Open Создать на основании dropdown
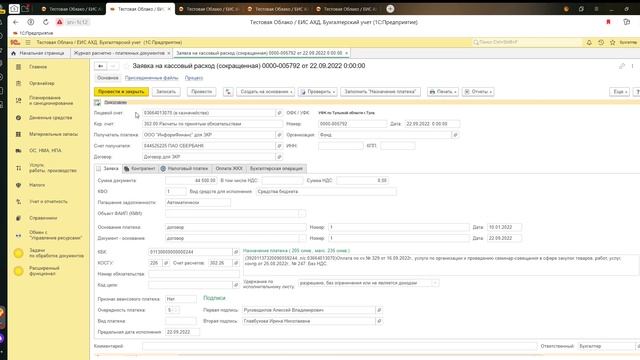 [x=265, y=92]
